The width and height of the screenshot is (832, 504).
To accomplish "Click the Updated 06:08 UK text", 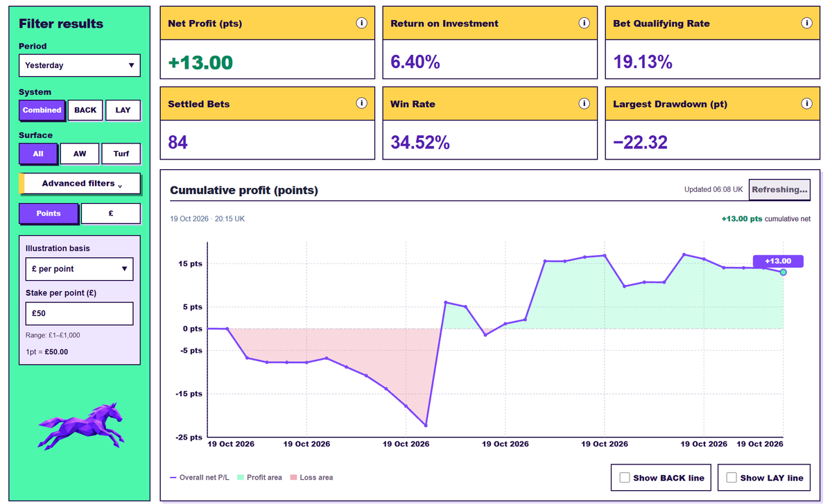I will [x=713, y=189].
